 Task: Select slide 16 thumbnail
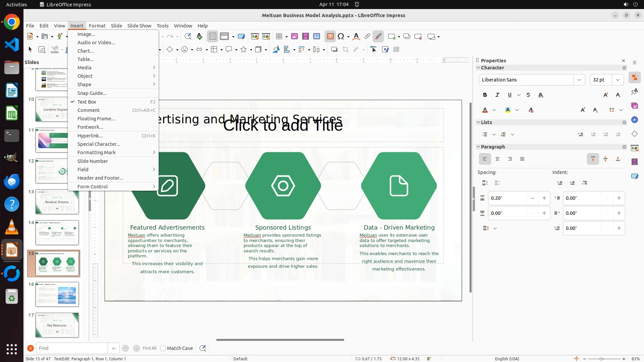coord(57,294)
